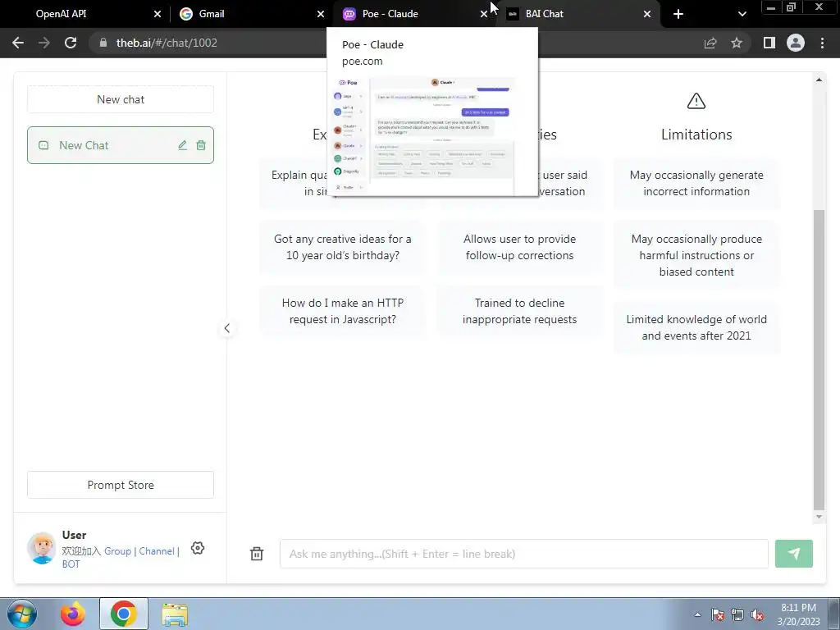Viewport: 840px width, 630px height.
Task: Close the OpenAI API tab
Action: coord(157,14)
